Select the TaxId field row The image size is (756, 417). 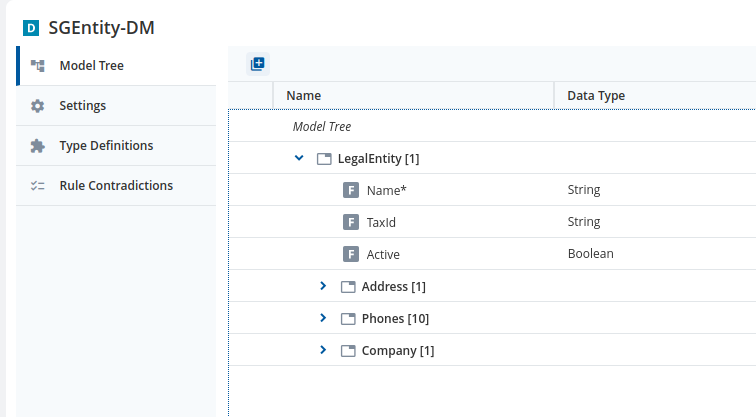492,222
